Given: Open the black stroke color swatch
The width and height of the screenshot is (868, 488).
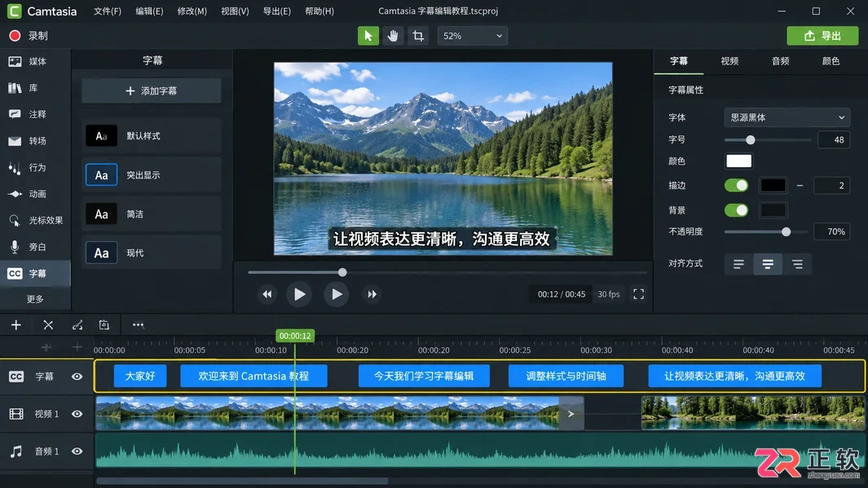Looking at the screenshot, I should [773, 186].
